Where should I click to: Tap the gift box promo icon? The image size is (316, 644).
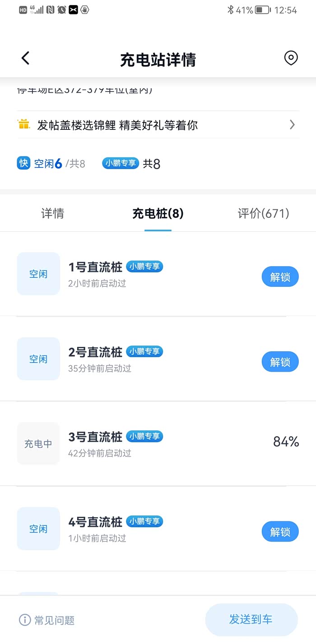coord(23,124)
